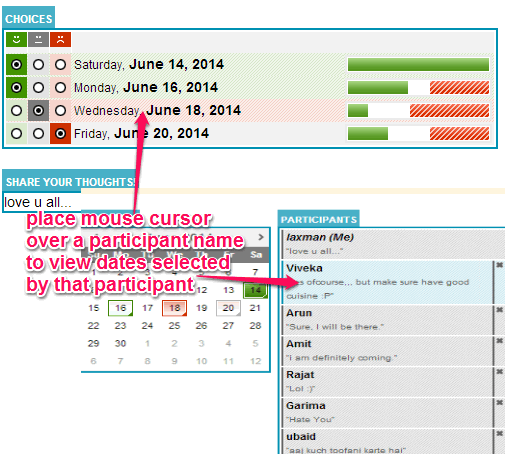Click Amit's comment 'i am definitely coming.'
This screenshot has width=505, height=454.
tap(342, 358)
